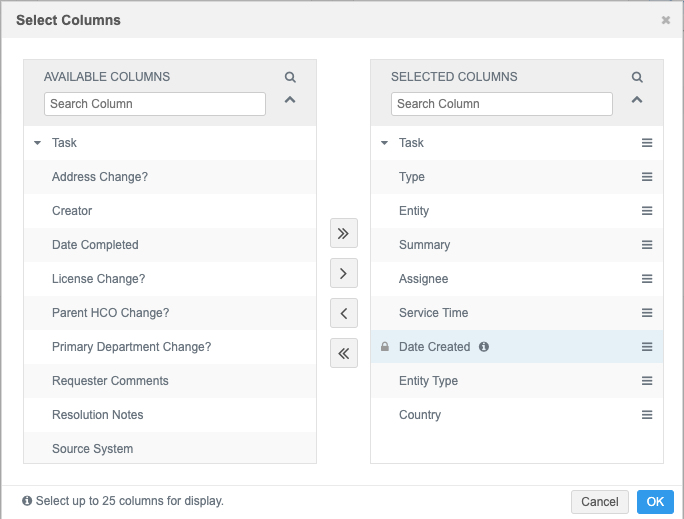Click the remove selected column left arrow
The width and height of the screenshot is (684, 519).
click(343, 313)
